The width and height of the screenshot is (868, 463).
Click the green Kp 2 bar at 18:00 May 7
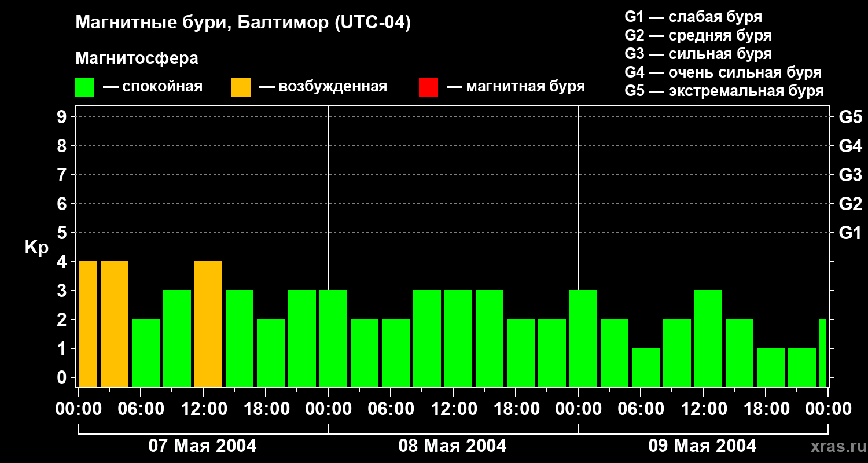click(271, 352)
